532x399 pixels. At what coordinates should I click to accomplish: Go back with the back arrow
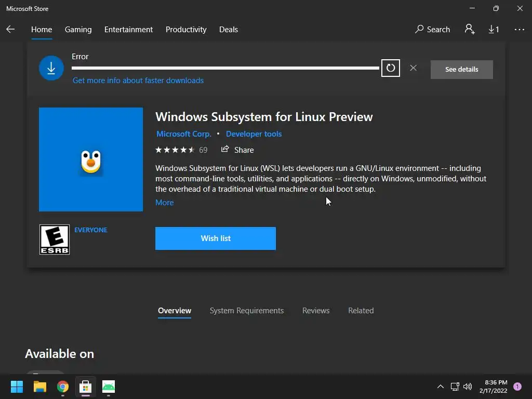pos(10,30)
